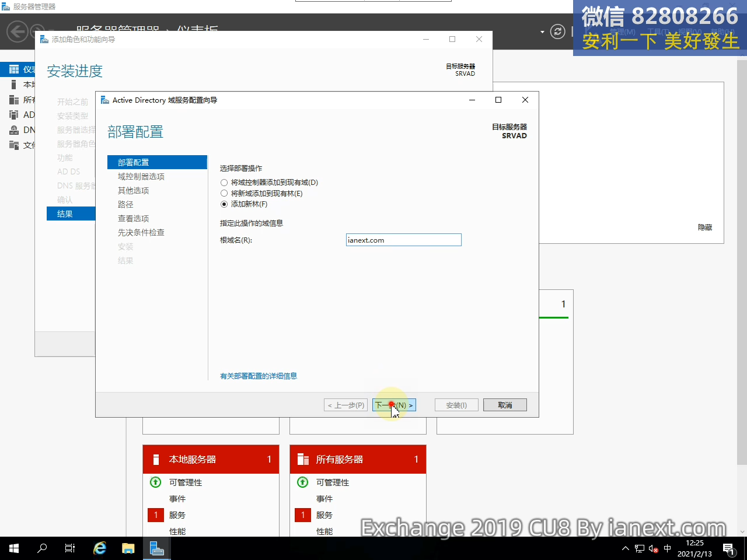
Task: Open the Windows Start menu
Action: click(14, 548)
